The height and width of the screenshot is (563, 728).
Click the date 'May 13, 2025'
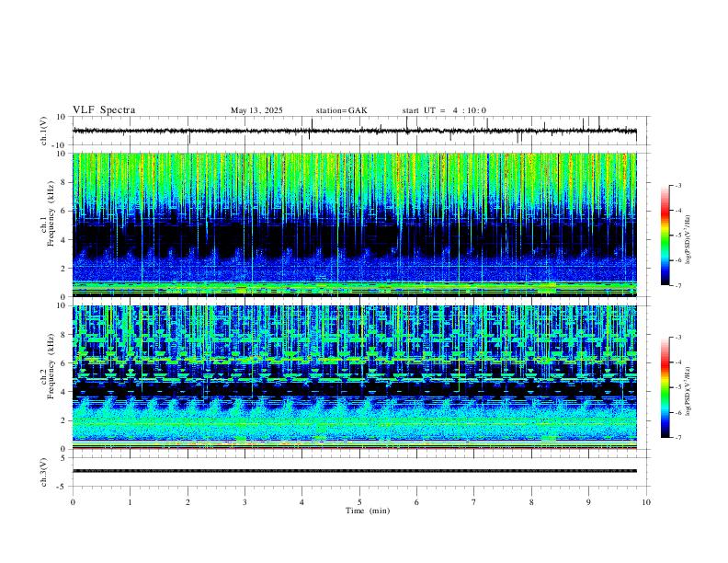tap(256, 110)
